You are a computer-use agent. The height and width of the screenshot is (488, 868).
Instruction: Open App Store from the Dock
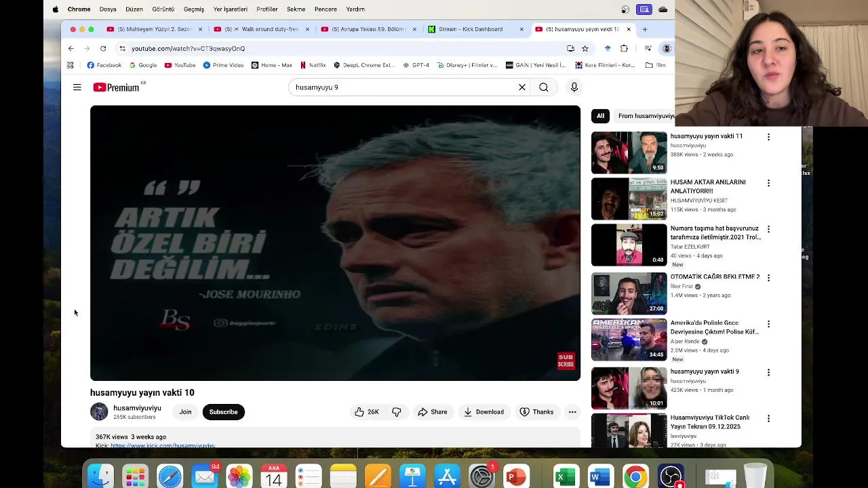pyautogui.click(x=447, y=476)
